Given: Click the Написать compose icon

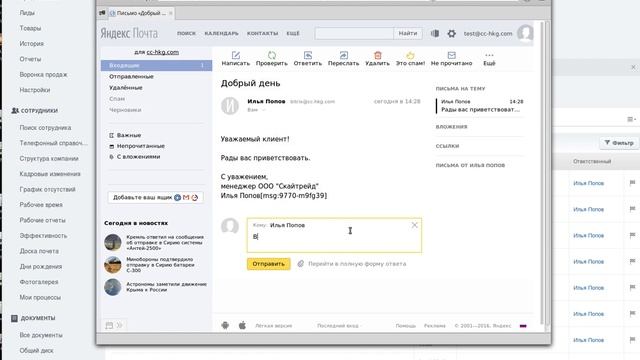Looking at the screenshot, I should coord(236,55).
